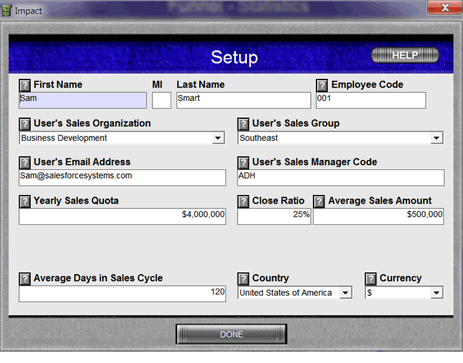The width and height of the screenshot is (463, 363).
Task: Click the HELP button in Setup header
Action: 405,55
